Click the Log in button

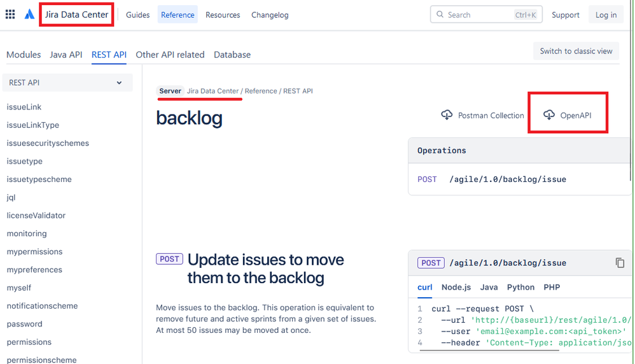606,15
